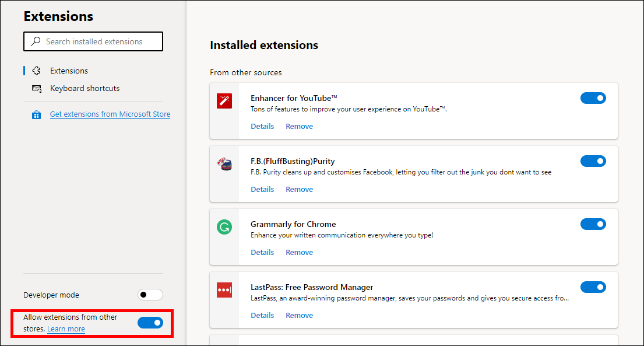The width and height of the screenshot is (644, 346).
Task: Click the LastPass 'award-winning password manager' description
Action: [410, 298]
